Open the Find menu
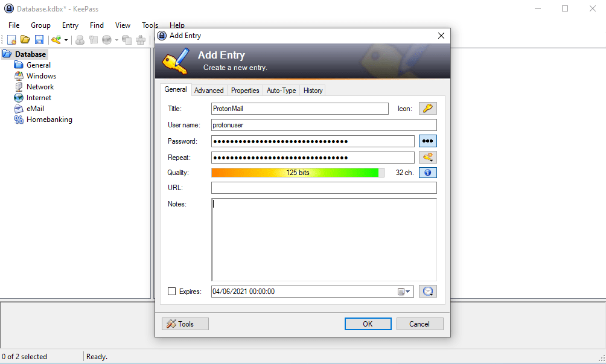Viewport: 606px width, 364px height. click(97, 25)
